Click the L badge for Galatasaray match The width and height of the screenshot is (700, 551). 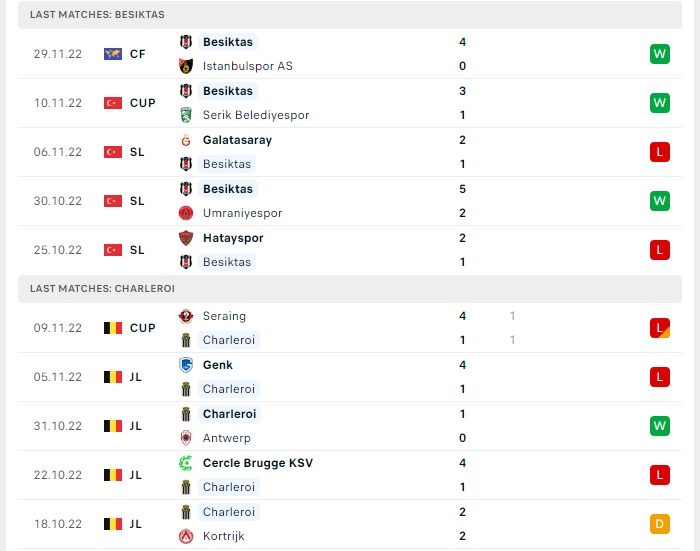(x=660, y=152)
